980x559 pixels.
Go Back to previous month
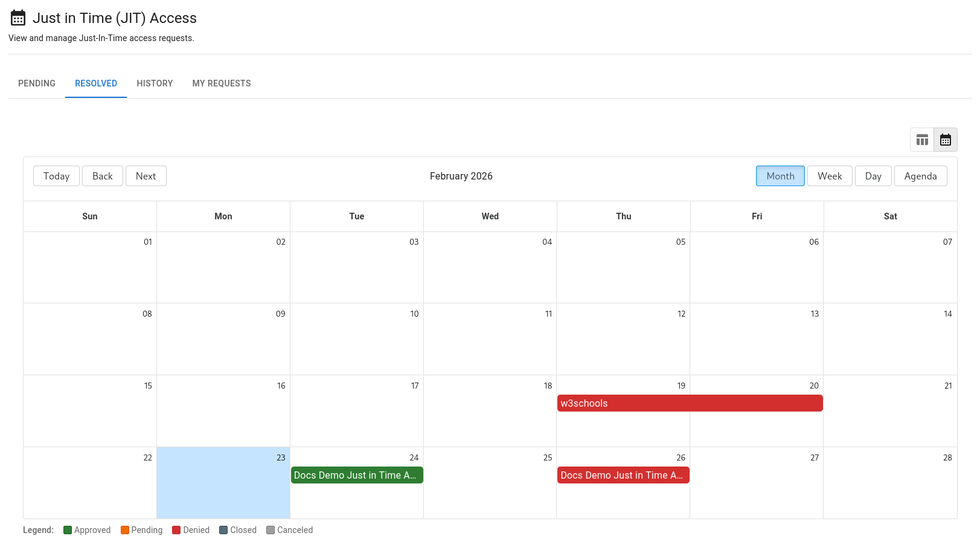(x=103, y=176)
